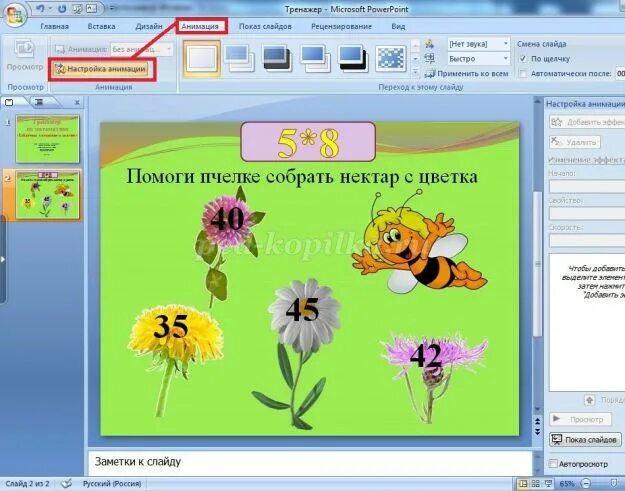
Task: Select slide 1 thumbnail
Action: [48, 139]
